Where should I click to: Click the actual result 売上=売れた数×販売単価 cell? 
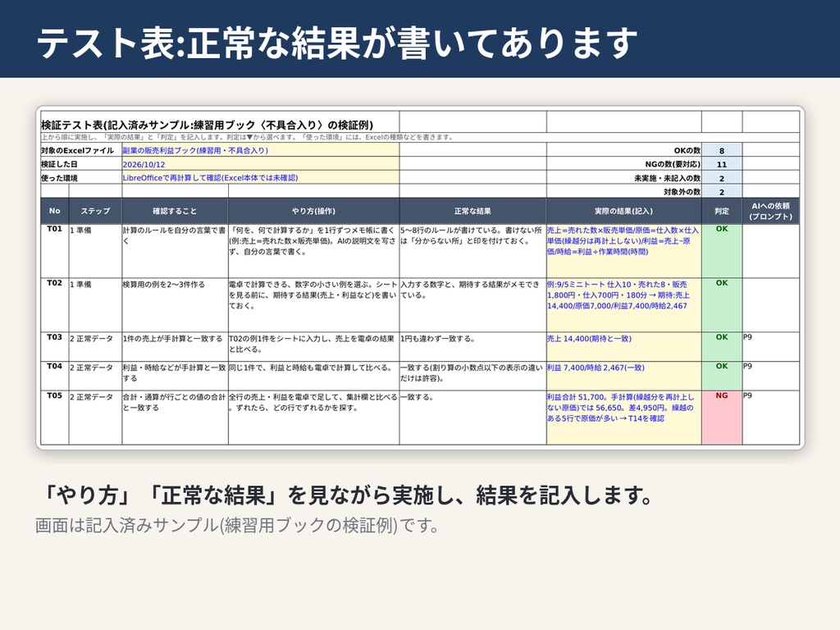coord(623,251)
